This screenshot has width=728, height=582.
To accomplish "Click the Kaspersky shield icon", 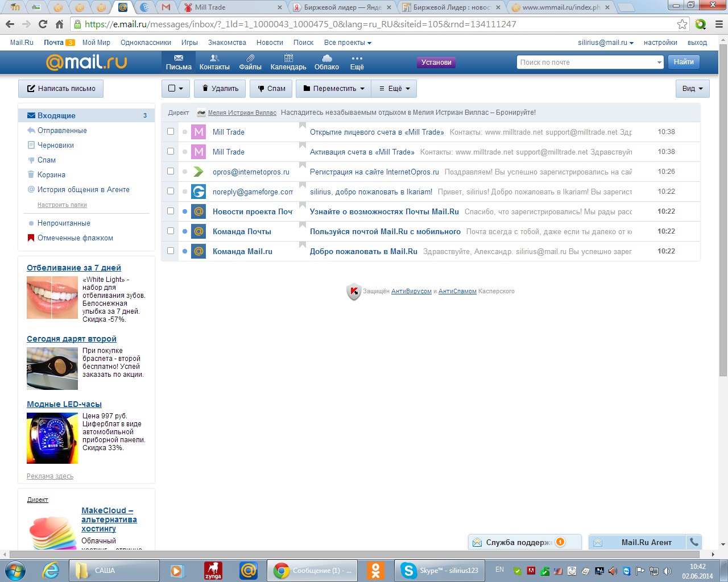I will [x=354, y=292].
